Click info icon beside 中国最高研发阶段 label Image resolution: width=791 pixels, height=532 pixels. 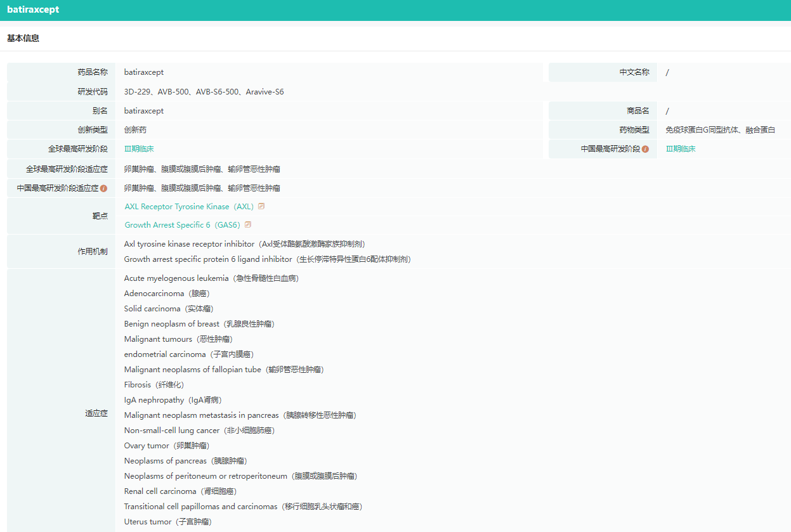point(645,149)
